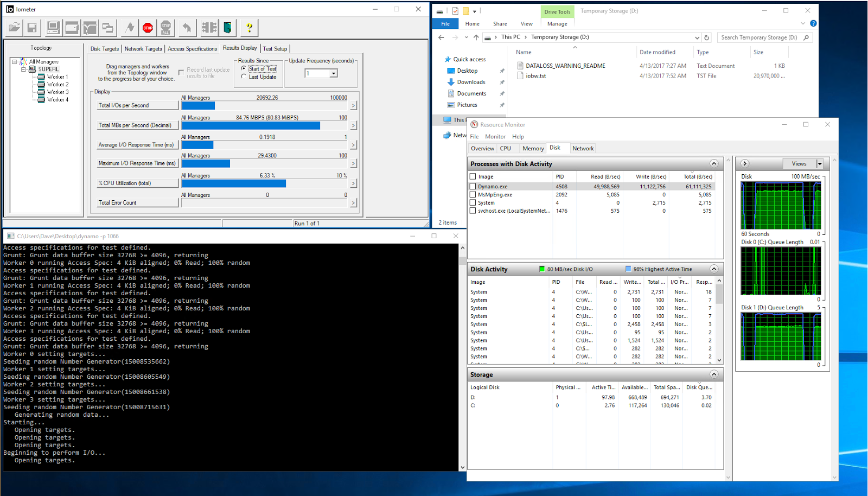Click the Open Test Configuration File icon in Iometer
The height and width of the screenshot is (496, 868).
14,28
